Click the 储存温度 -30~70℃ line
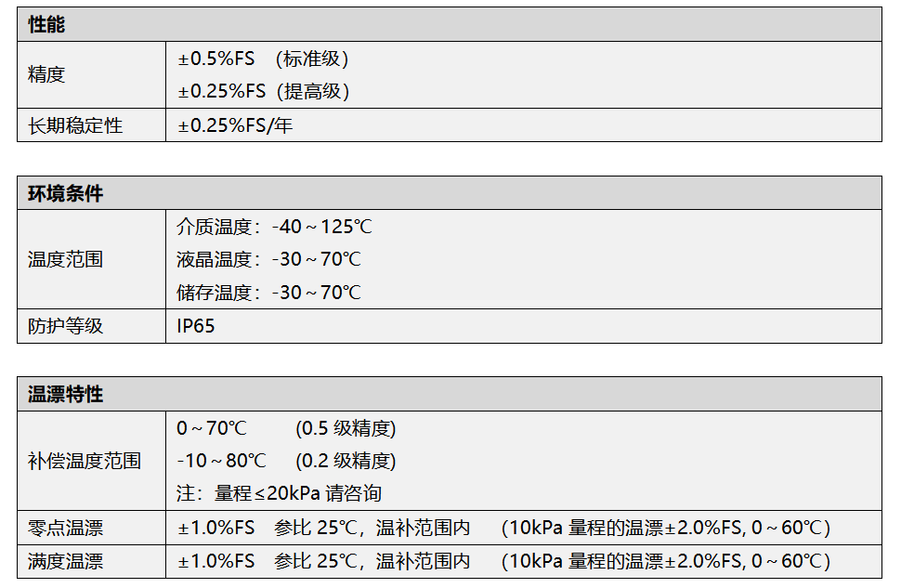901x588 pixels. pyautogui.click(x=268, y=293)
